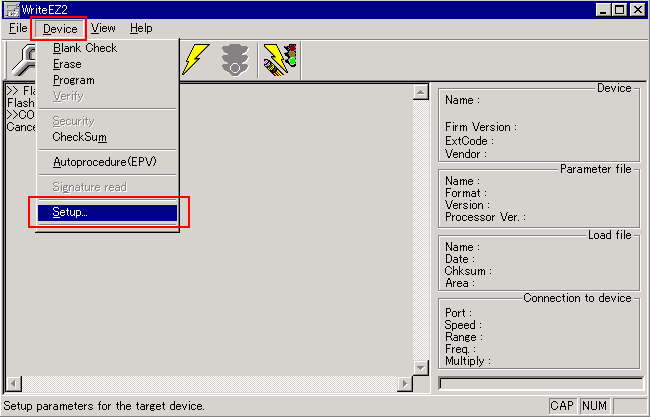Open Setup... from the Device menu
The image size is (650, 417).
[x=107, y=212]
